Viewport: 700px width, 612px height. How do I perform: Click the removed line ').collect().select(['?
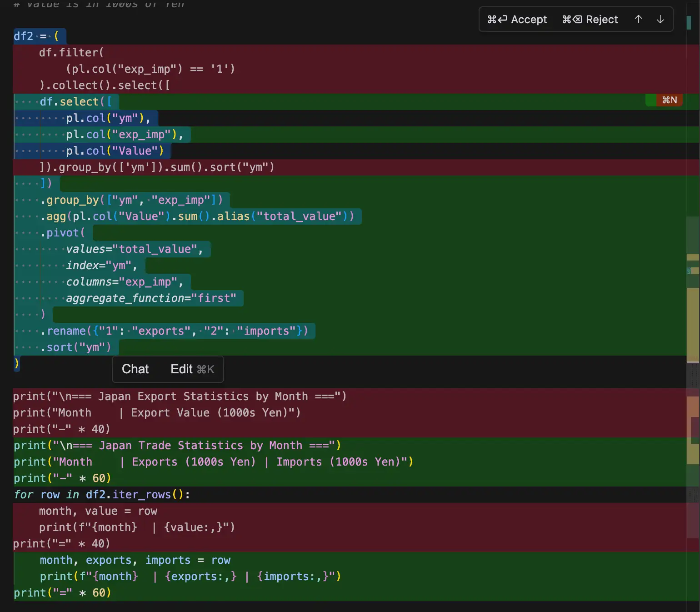(105, 85)
